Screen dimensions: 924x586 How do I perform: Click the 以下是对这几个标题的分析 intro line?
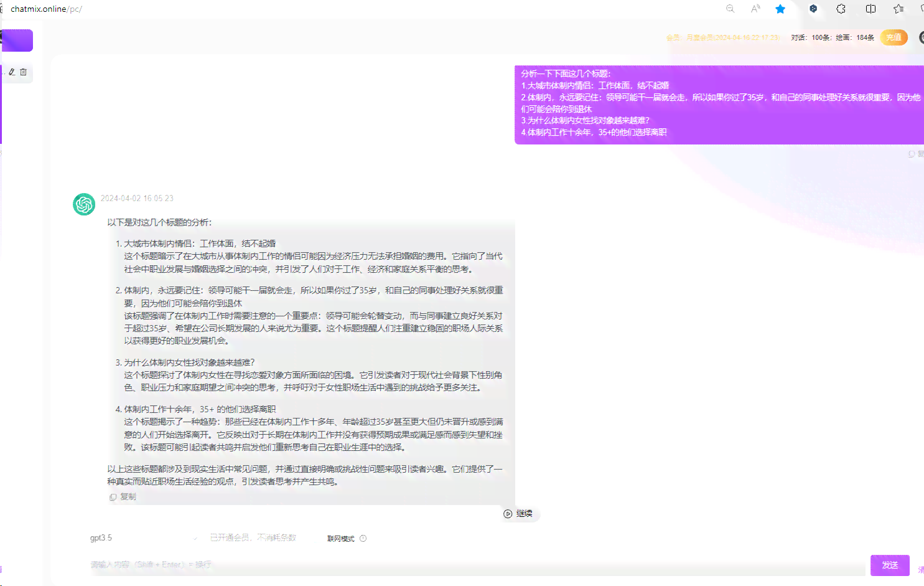(159, 222)
